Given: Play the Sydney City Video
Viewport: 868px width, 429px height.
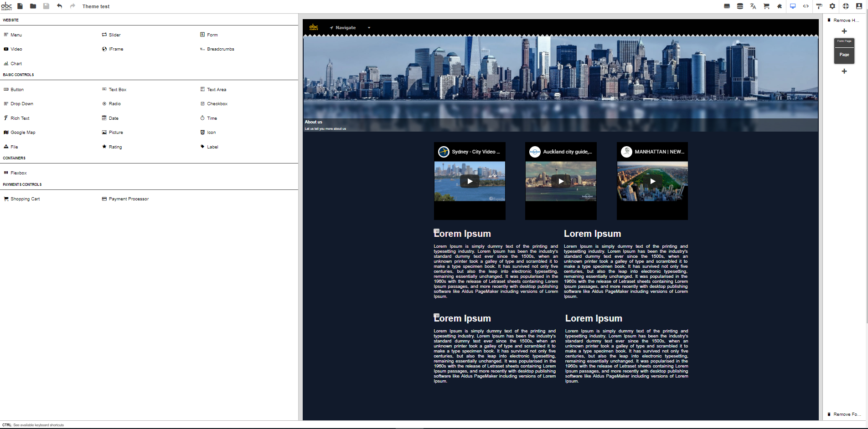Looking at the screenshot, I should coord(470,181).
